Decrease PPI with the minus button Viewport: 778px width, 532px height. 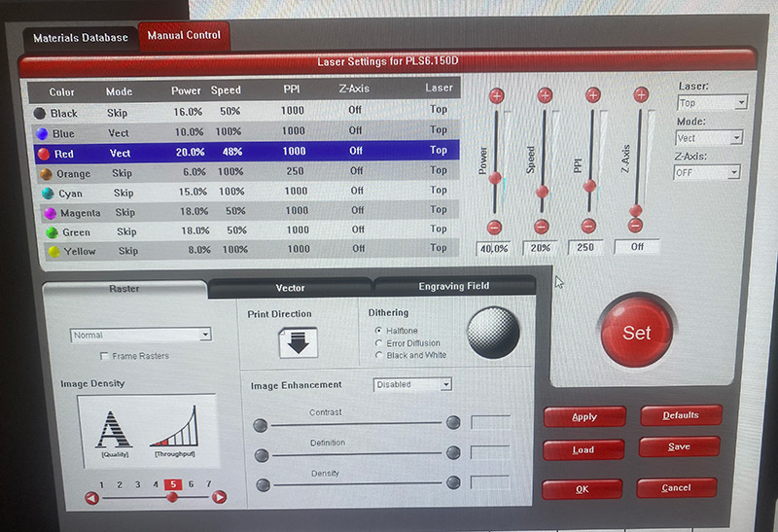point(588,226)
